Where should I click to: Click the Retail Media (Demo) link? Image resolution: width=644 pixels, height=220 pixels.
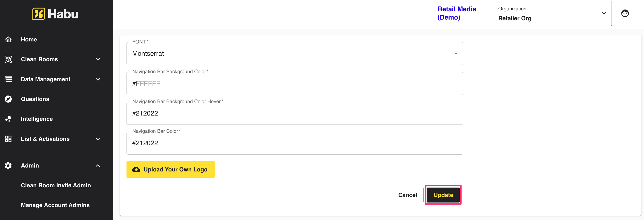click(457, 13)
